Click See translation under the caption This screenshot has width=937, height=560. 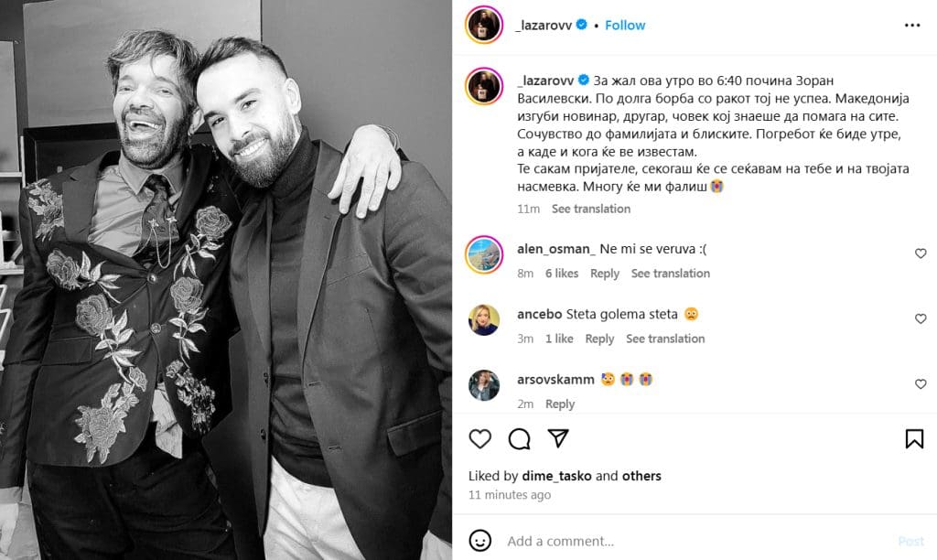tap(590, 209)
